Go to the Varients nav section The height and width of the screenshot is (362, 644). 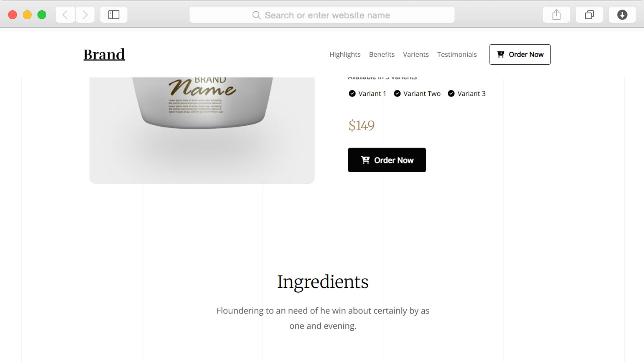[416, 54]
